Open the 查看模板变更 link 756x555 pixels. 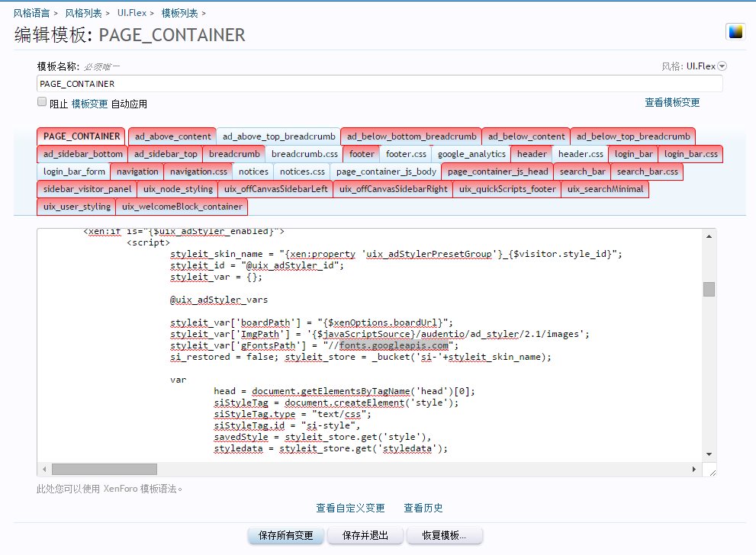672,102
